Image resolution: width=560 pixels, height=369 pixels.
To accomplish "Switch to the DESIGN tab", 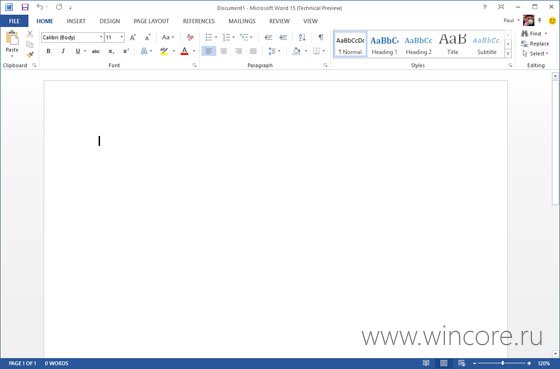I will pos(110,21).
